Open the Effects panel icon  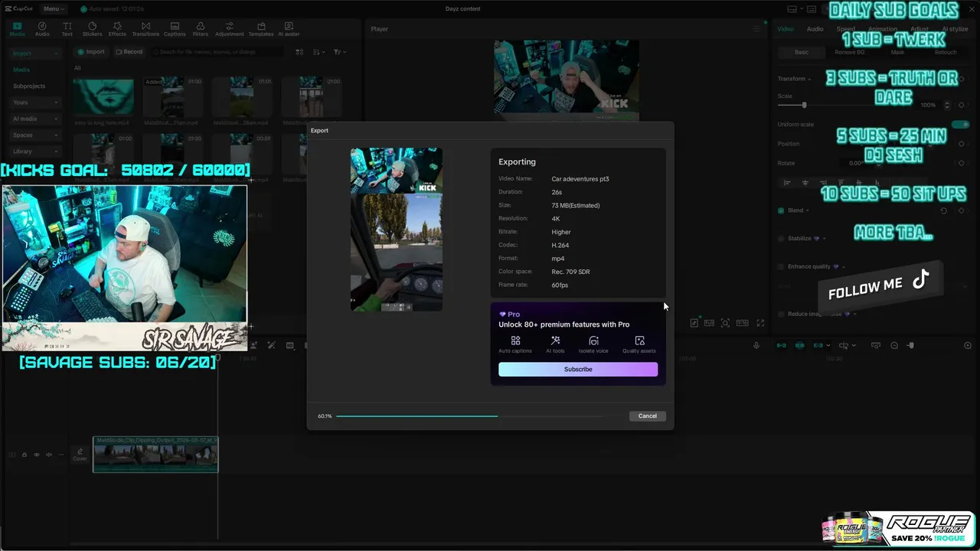tap(117, 29)
